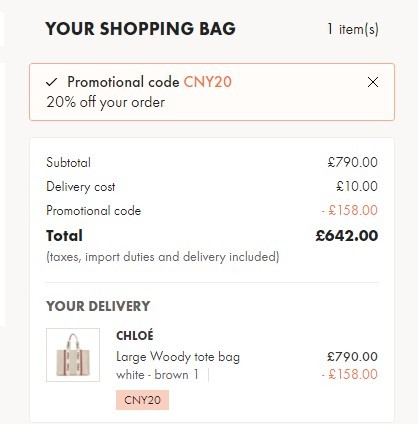Click the checkmark icon beside Promotional code
Viewport: 418px width, 424px height.
52,82
